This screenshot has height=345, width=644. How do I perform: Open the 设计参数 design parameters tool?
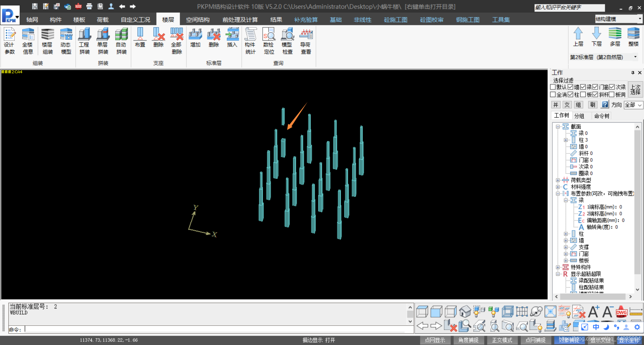tap(9, 41)
